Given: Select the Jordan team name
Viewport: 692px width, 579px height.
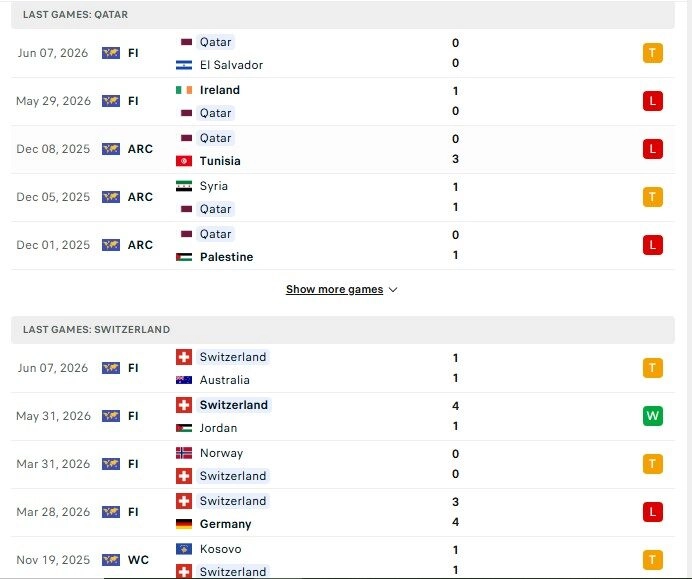Looking at the screenshot, I should tap(218, 428).
